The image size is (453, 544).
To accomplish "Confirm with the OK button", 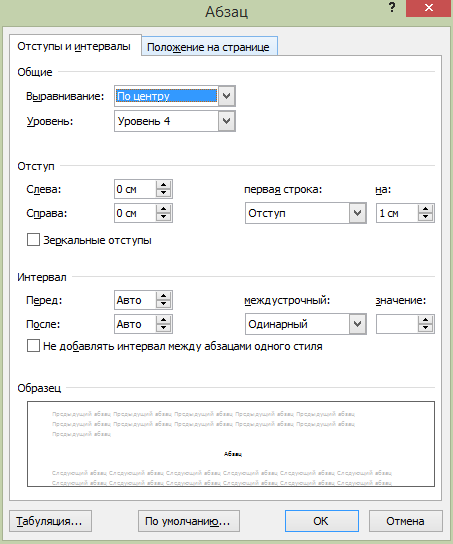I will 322,521.
